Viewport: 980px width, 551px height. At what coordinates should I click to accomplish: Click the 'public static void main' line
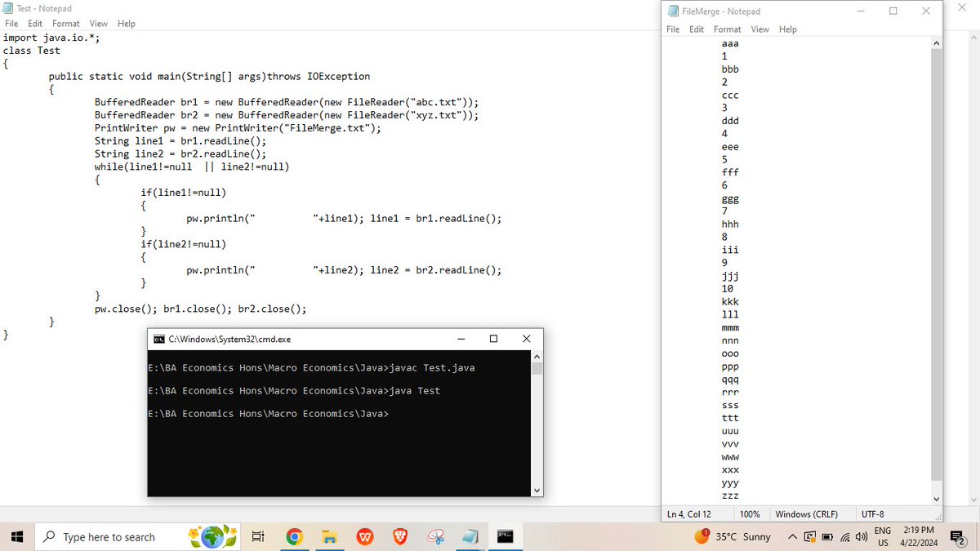coord(209,77)
